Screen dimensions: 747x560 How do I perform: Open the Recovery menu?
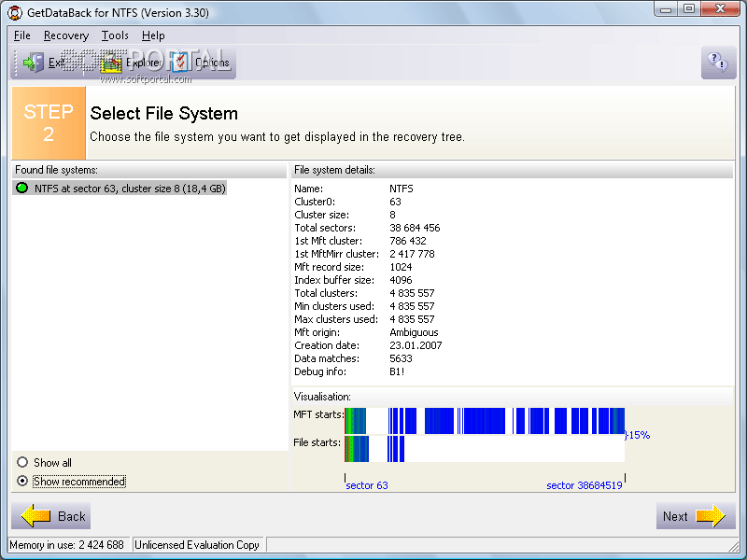tap(66, 35)
